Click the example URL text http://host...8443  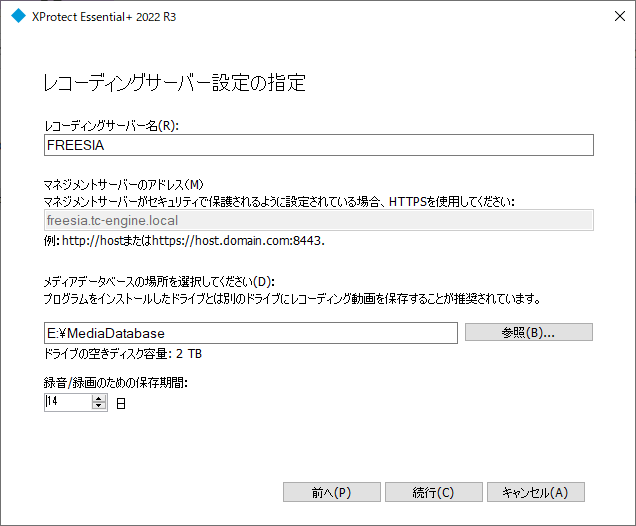pyautogui.click(x=193, y=241)
